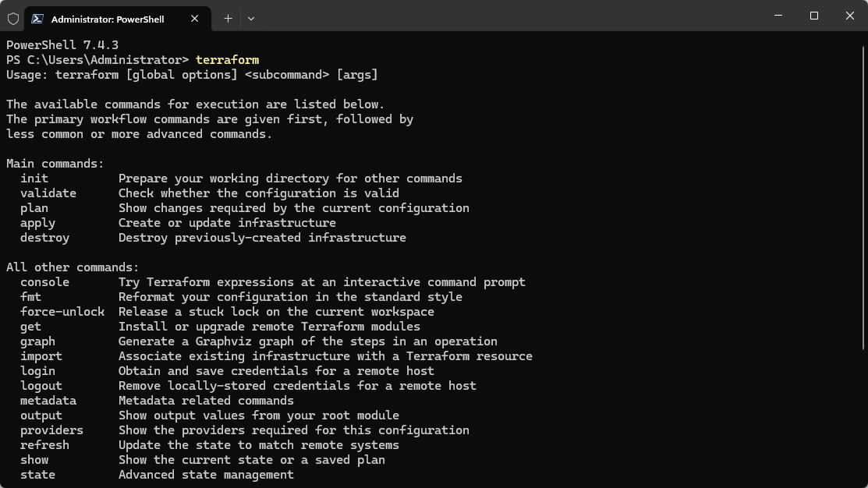868x488 pixels.
Task: Maximize the terminal window
Action: (814, 16)
